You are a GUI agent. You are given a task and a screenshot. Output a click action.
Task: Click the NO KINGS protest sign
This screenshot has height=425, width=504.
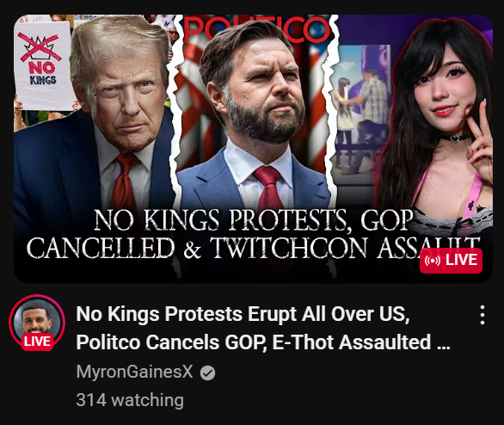42,66
